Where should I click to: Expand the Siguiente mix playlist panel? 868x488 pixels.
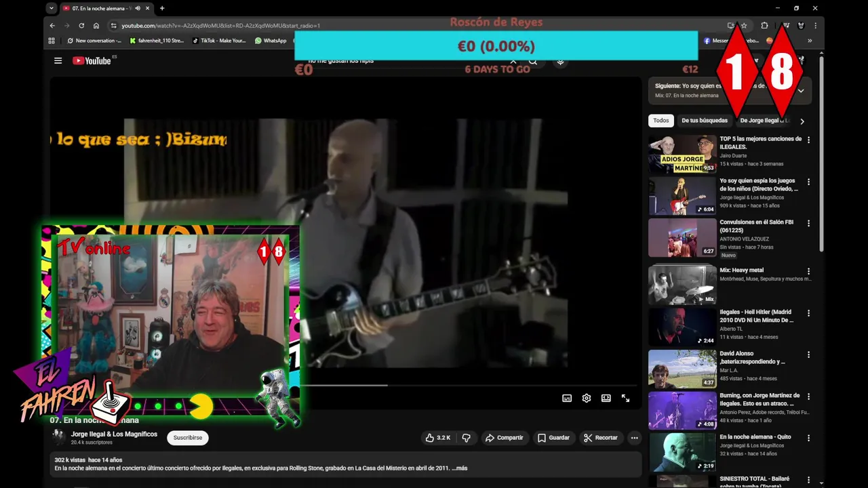(x=801, y=90)
